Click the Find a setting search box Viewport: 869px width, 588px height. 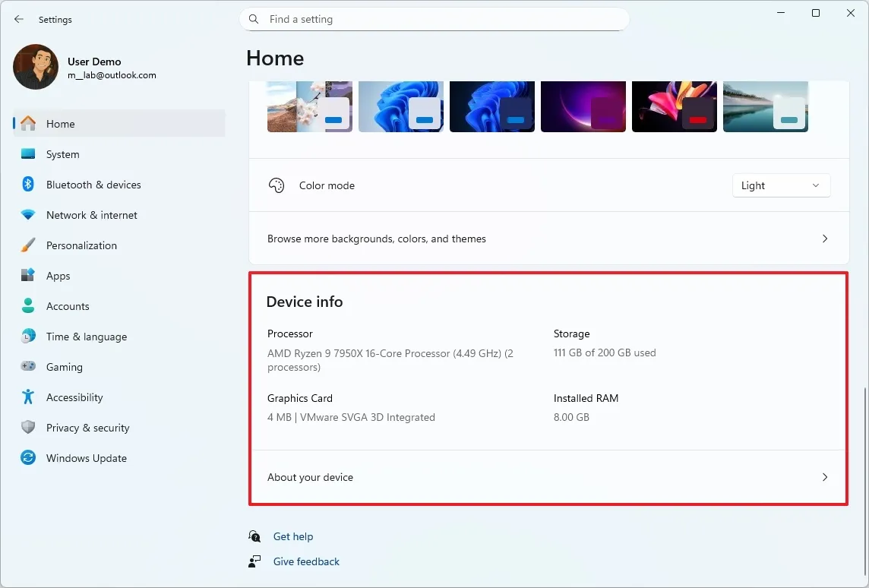[434, 19]
